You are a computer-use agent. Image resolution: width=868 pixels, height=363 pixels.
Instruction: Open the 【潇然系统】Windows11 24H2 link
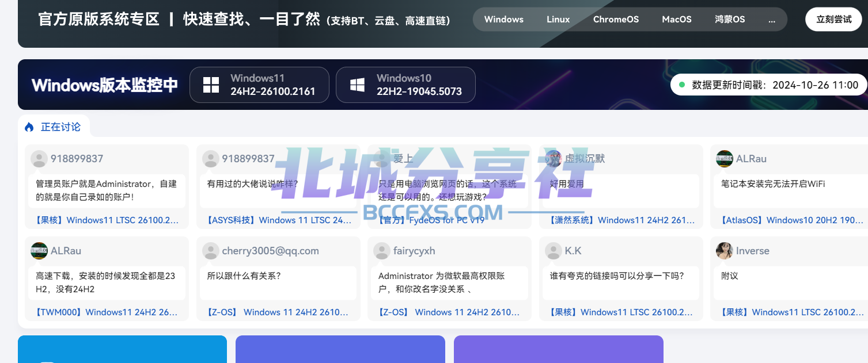click(x=621, y=220)
